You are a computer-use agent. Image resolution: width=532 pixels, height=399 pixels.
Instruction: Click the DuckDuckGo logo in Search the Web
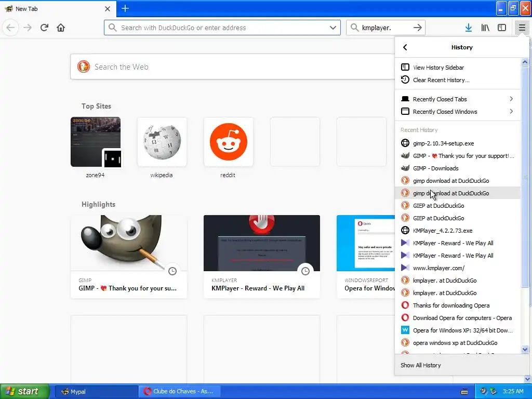[84, 67]
